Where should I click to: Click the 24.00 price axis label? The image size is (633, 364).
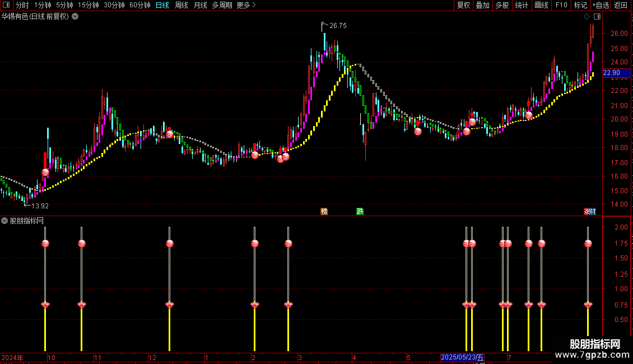click(x=619, y=62)
